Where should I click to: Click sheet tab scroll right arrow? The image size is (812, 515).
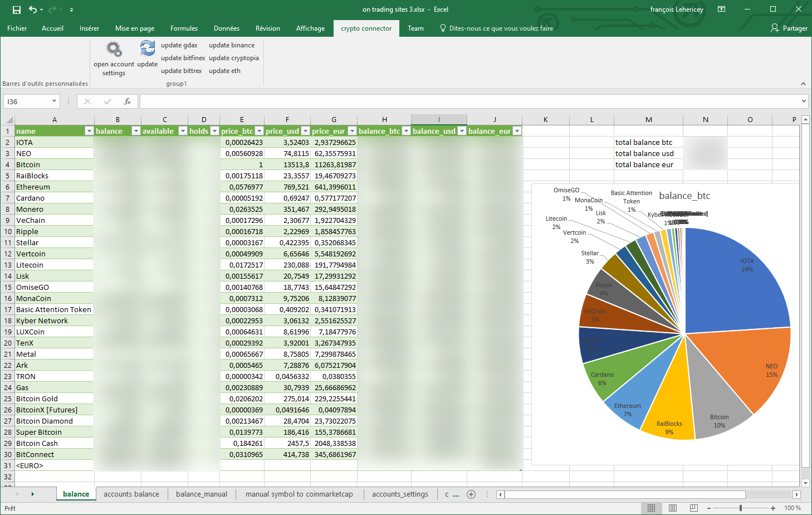tap(32, 494)
